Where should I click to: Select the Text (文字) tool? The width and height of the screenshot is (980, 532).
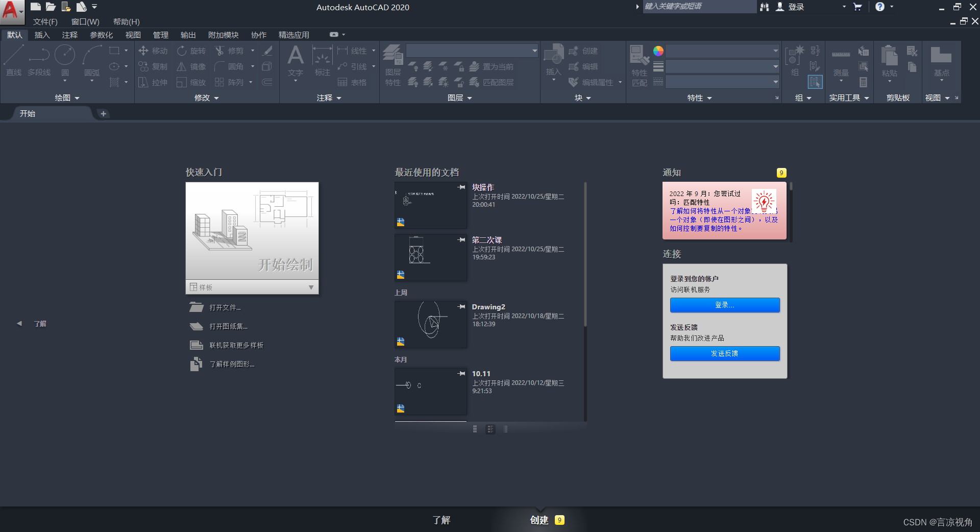(296, 60)
